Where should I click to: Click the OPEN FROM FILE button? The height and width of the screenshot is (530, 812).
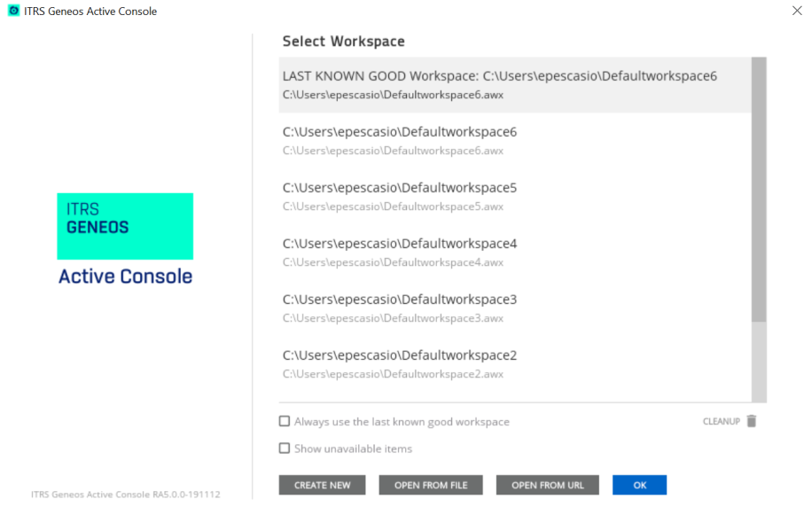[431, 485]
